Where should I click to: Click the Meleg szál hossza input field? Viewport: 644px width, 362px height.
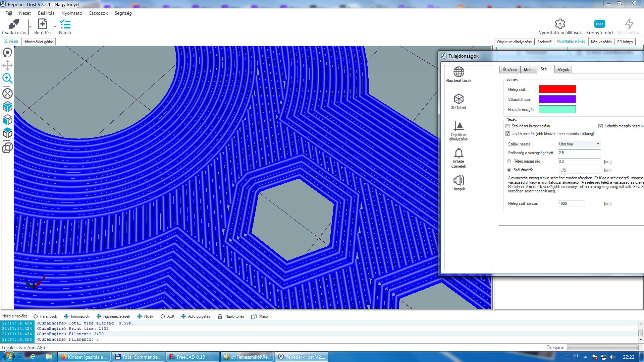[571, 203]
